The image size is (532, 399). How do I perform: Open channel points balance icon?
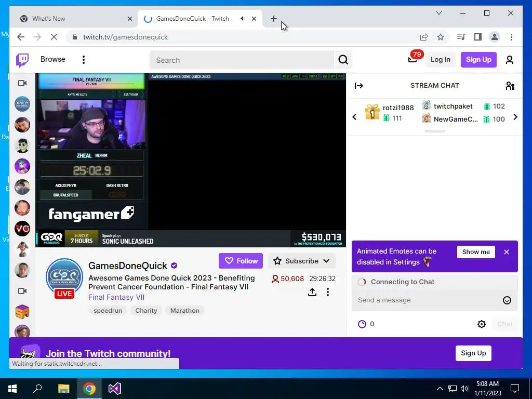coord(362,324)
